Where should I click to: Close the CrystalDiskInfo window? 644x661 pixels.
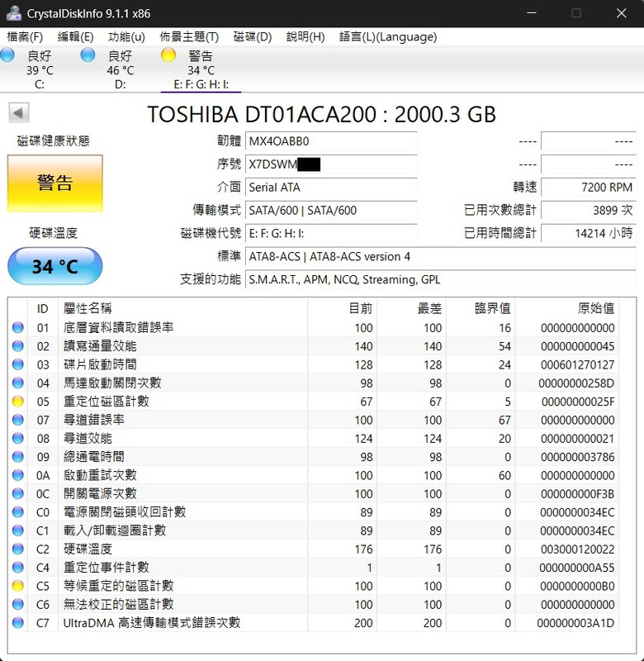click(x=621, y=13)
